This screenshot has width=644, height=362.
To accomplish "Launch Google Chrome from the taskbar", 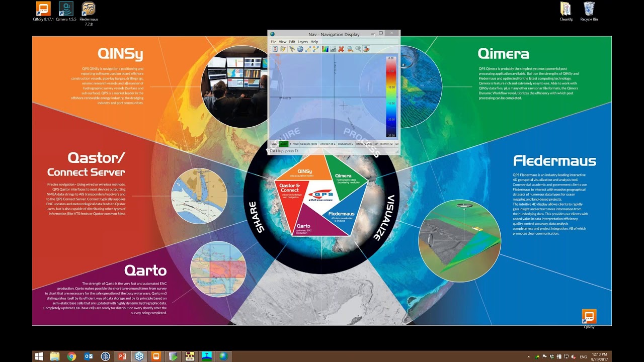I will (71, 356).
